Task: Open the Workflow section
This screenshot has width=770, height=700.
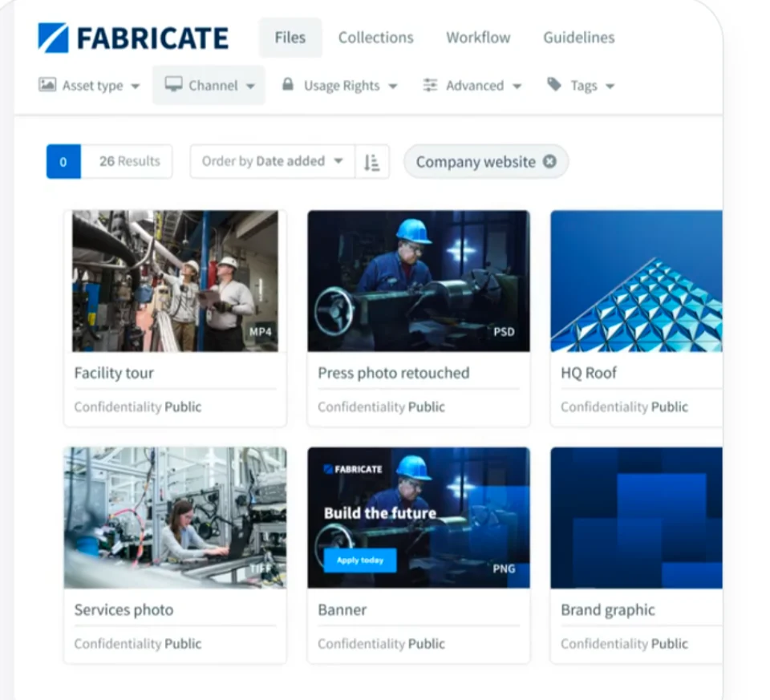Action: (478, 37)
